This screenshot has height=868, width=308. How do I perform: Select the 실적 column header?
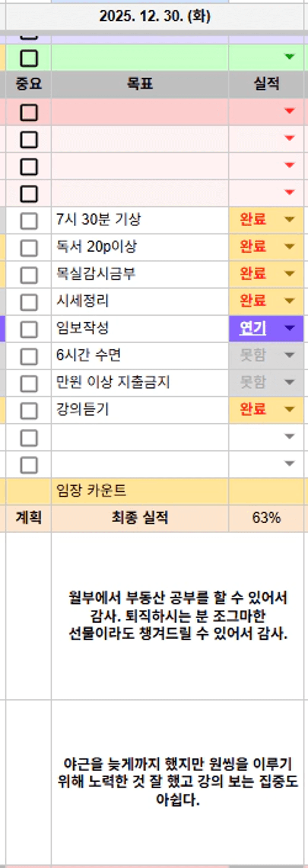click(x=266, y=84)
